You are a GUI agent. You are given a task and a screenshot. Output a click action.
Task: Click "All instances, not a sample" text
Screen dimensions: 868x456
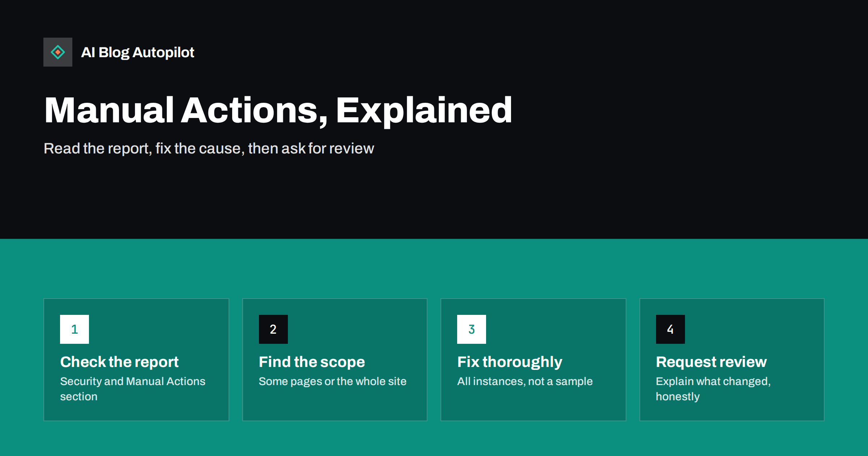(525, 381)
